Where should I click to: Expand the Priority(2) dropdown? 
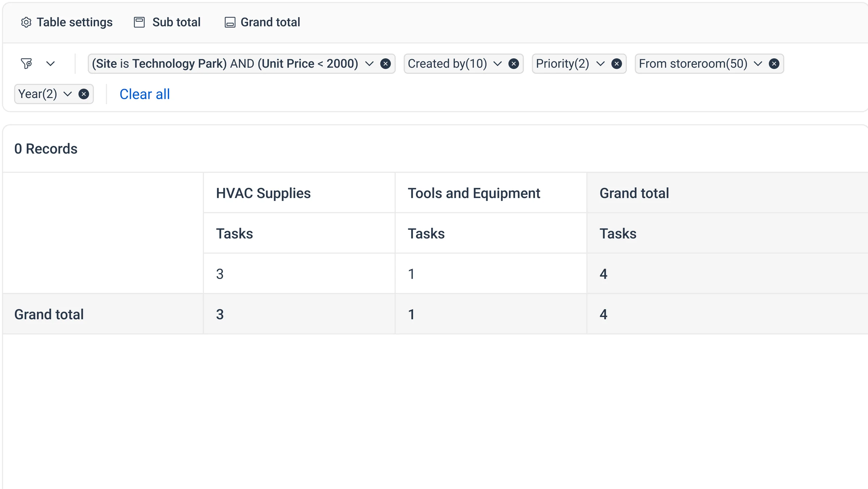[x=600, y=64]
